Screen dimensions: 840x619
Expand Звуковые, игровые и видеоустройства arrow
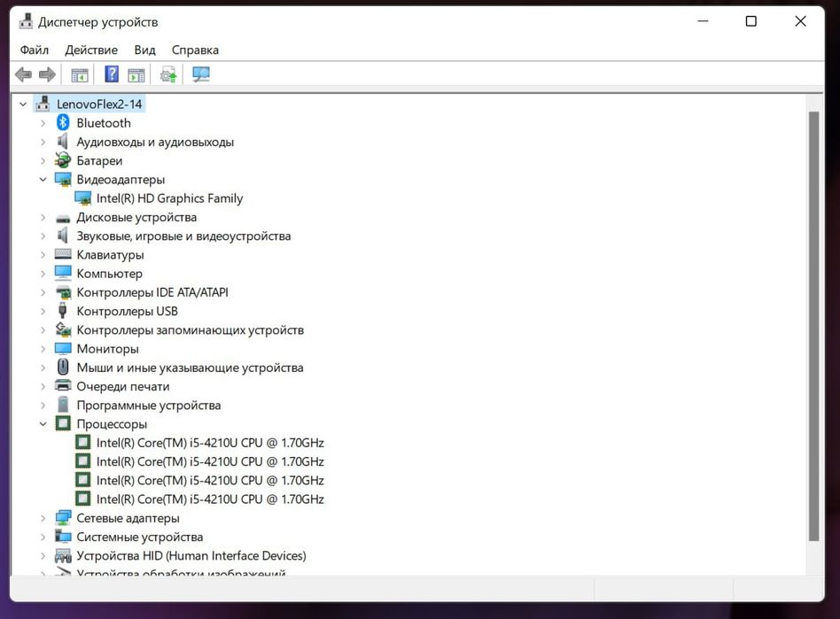click(x=43, y=236)
